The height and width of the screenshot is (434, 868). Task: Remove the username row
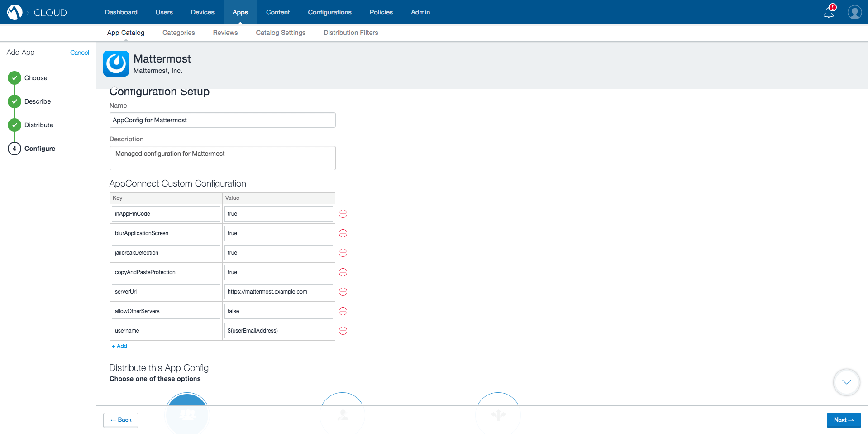(343, 331)
